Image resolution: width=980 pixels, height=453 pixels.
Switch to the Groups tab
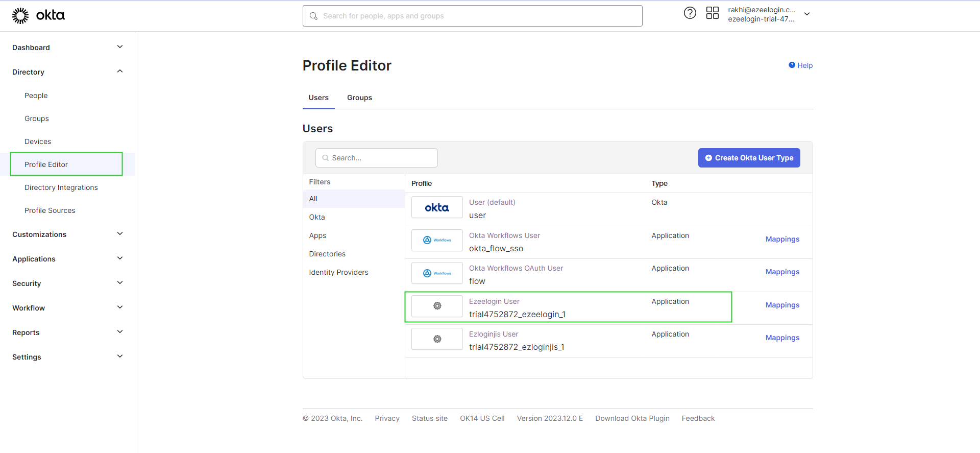[x=359, y=98]
